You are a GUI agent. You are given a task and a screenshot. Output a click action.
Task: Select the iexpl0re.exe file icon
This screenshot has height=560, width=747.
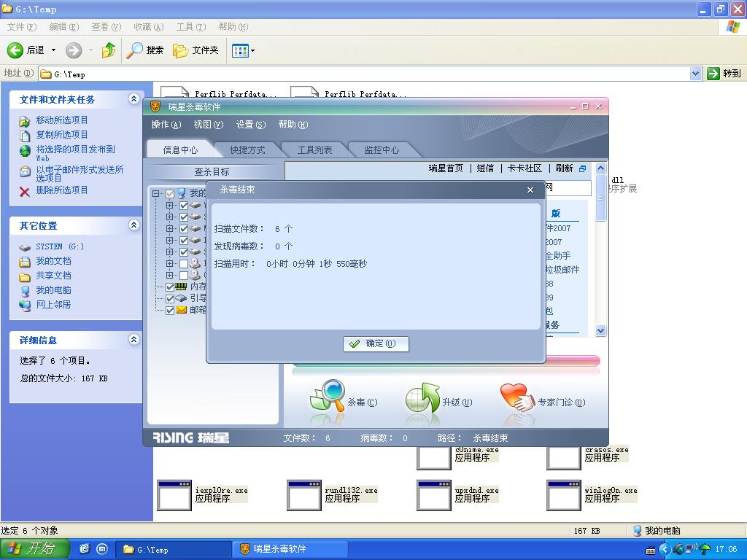tap(174, 495)
